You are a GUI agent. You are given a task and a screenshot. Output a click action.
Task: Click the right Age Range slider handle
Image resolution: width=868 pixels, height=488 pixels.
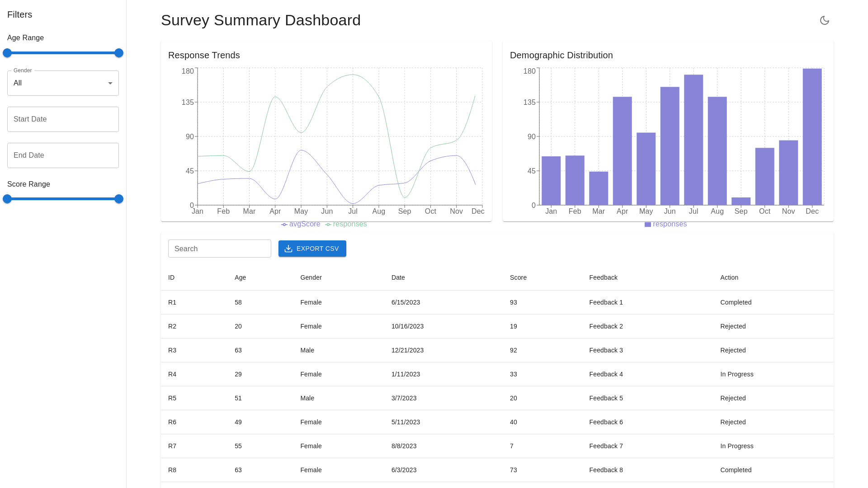coord(119,53)
